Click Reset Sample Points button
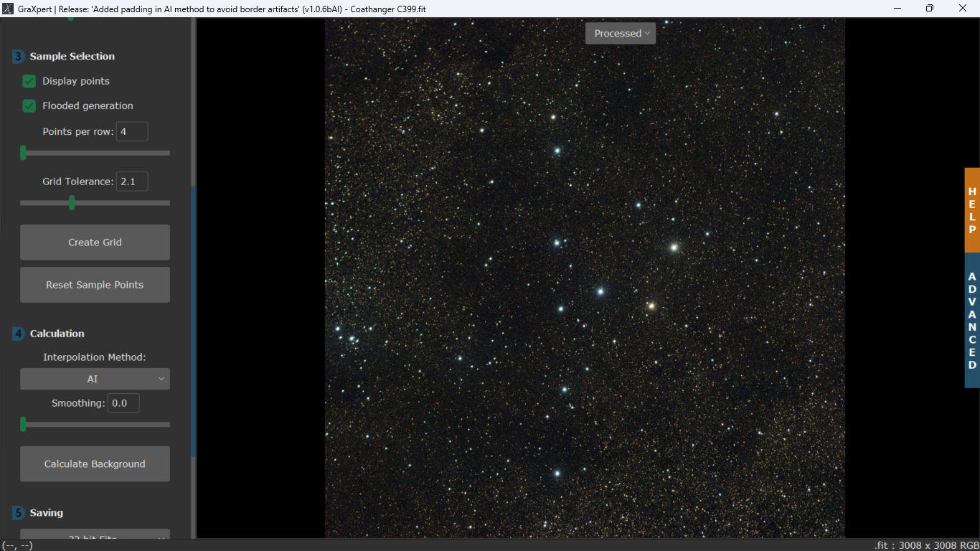Screen dimensions: 980x551 95,285
